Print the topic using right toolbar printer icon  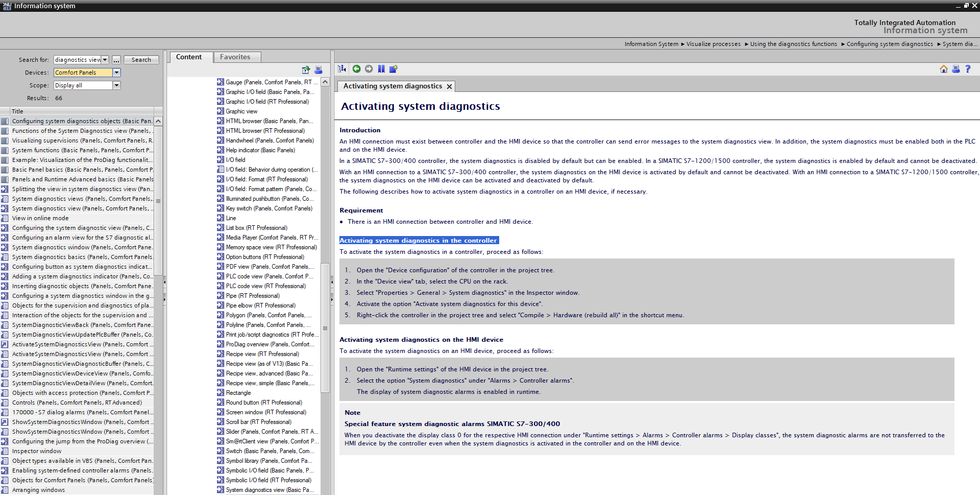click(x=955, y=69)
